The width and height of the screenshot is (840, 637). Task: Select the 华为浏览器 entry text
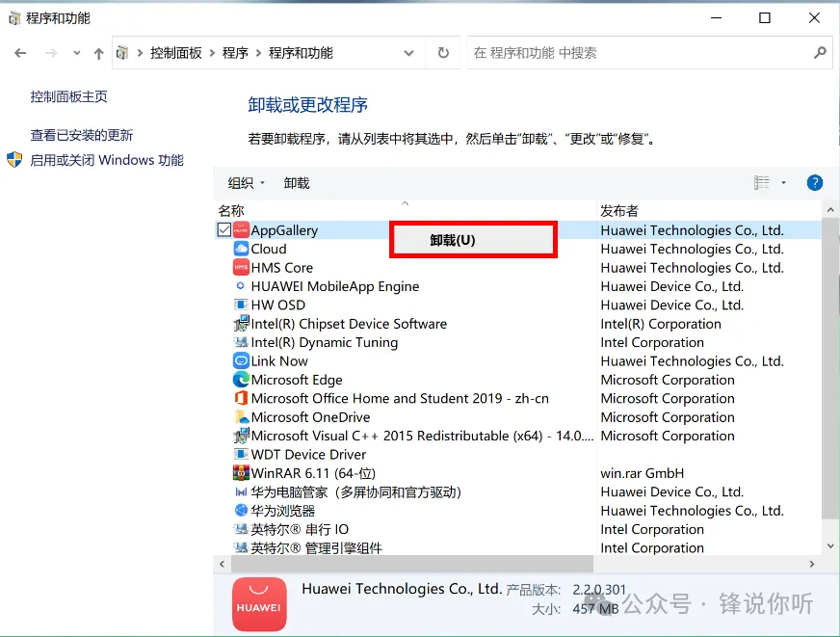(283, 511)
